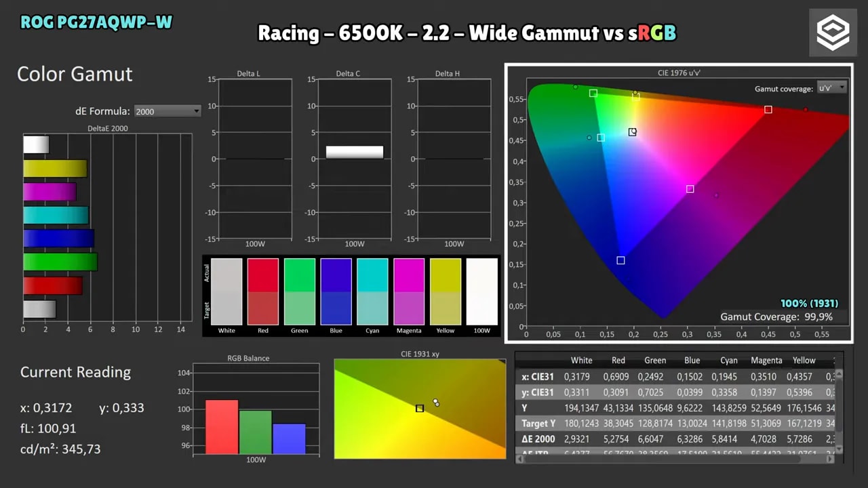
Task: Click the red DeltaE 2000 bar
Action: point(52,285)
